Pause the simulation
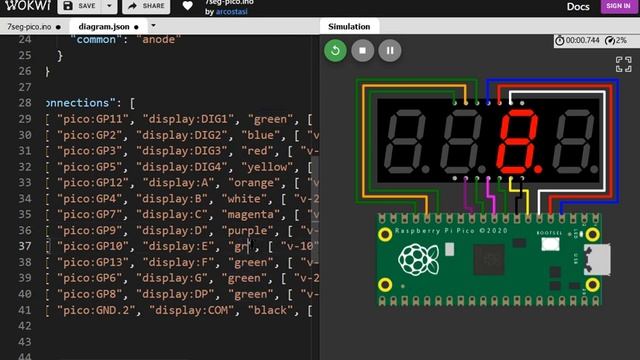This screenshot has width=640, height=360. click(390, 51)
